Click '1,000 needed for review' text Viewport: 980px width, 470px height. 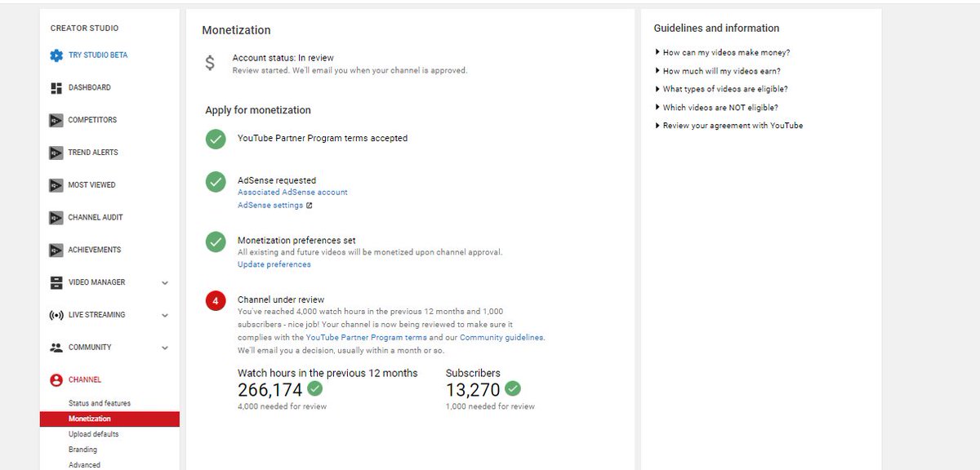pyautogui.click(x=490, y=406)
